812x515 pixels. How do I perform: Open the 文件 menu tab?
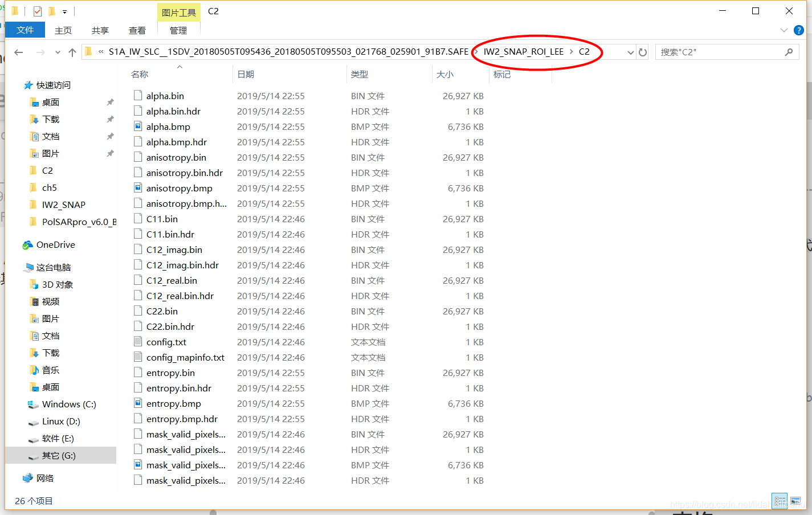[25, 30]
